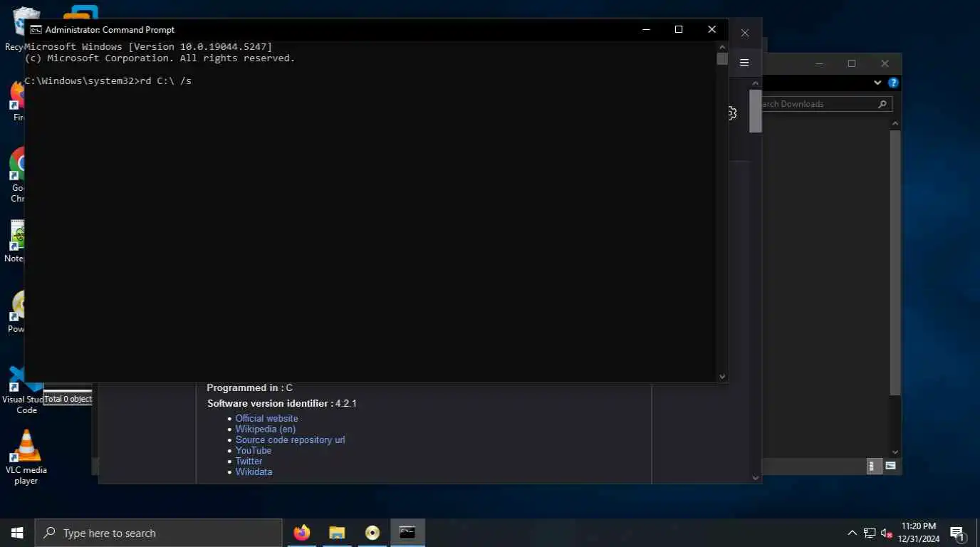
Task: Open File Explorer help (blue question mark)
Action: click(893, 83)
